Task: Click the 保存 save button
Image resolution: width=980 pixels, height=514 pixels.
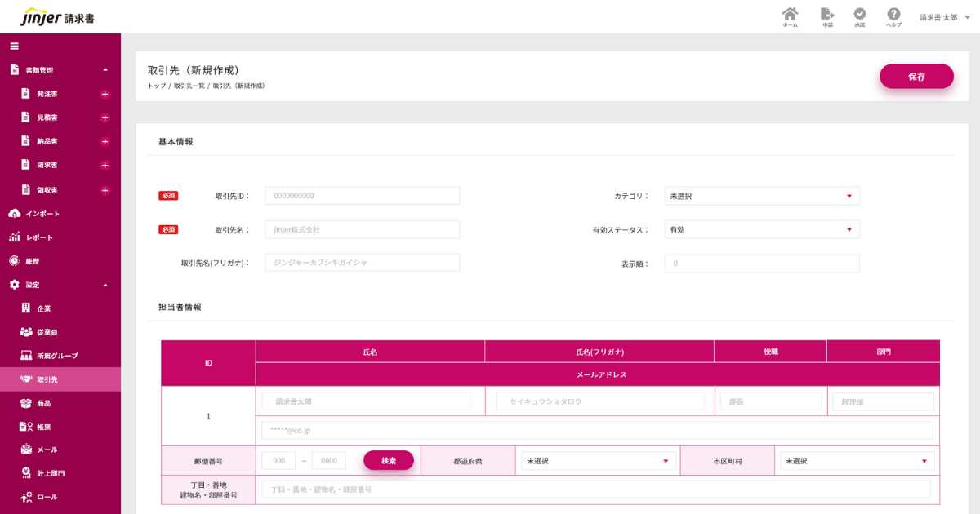Action: [x=916, y=76]
